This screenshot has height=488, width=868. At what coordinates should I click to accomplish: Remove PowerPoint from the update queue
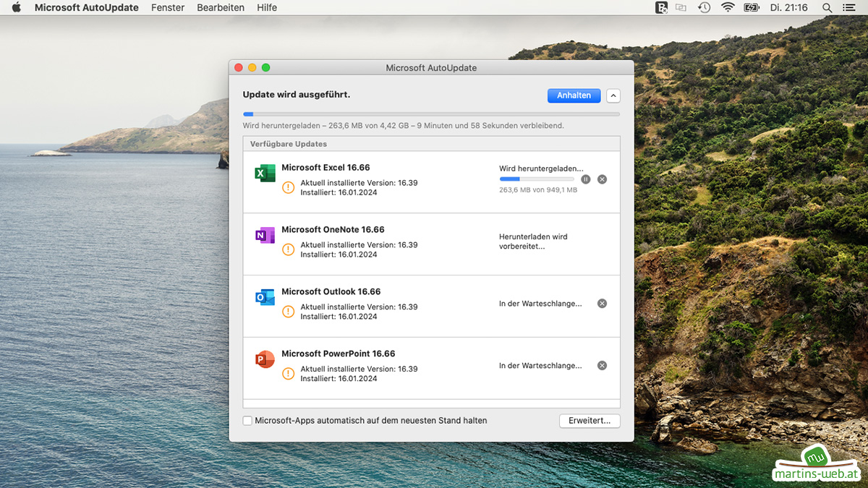pos(602,366)
